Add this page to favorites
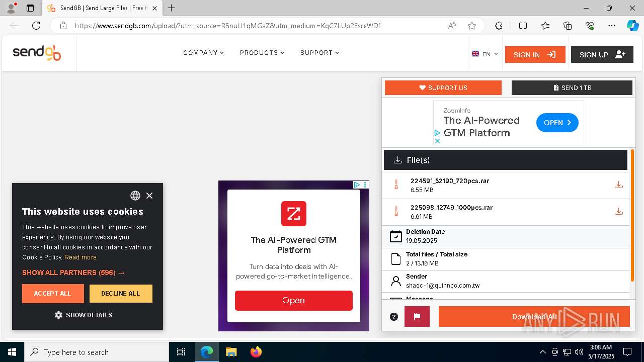The width and height of the screenshot is (644, 362). tap(472, 26)
